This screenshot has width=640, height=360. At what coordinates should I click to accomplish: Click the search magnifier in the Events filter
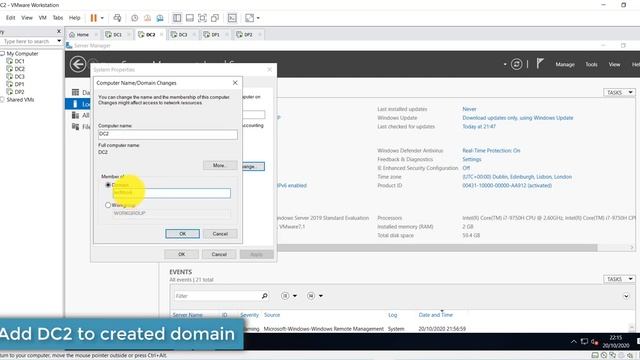coord(264,296)
